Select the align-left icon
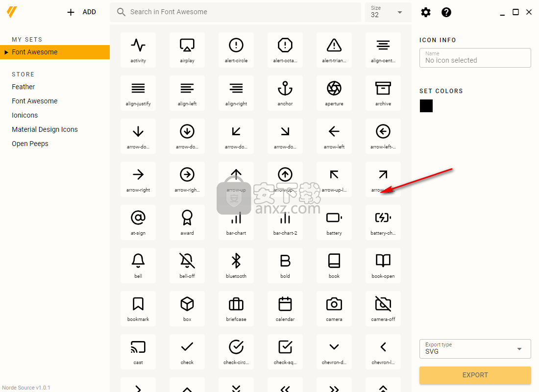Screen dimensions: 539x392 coord(187,93)
